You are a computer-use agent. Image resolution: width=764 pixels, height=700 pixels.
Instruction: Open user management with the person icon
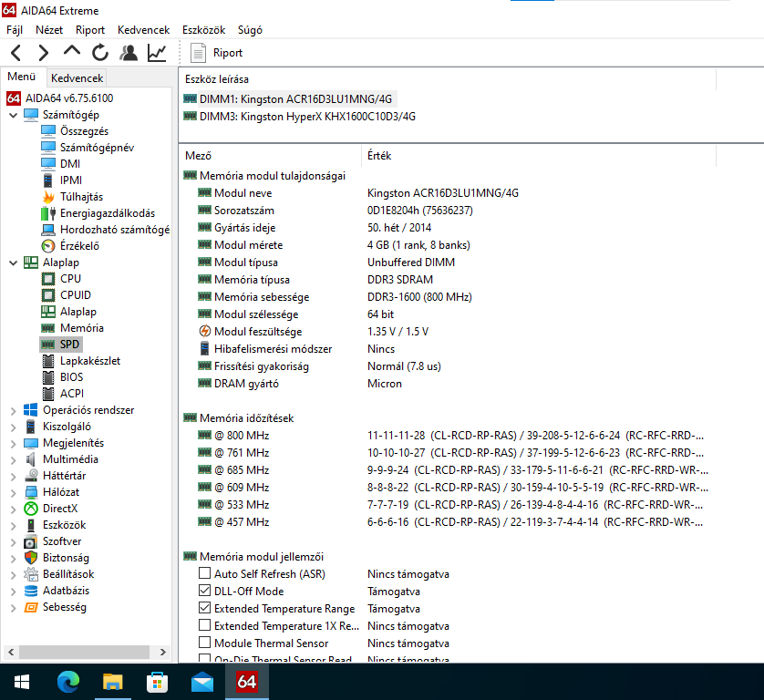coord(129,53)
